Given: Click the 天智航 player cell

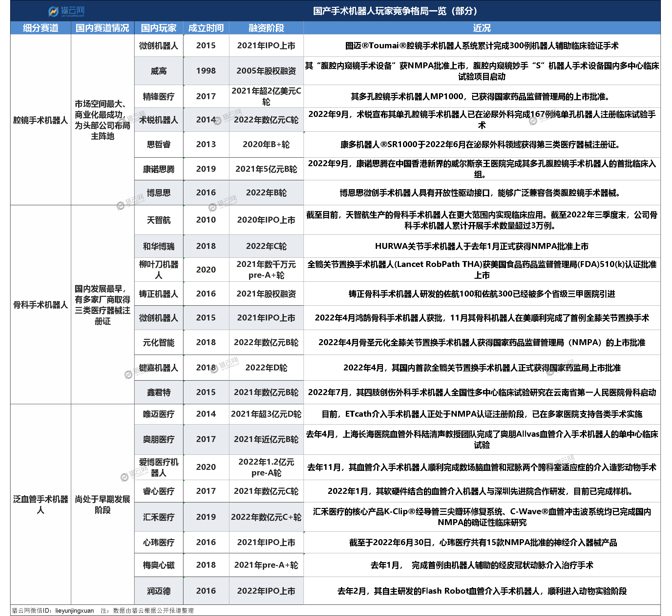Looking at the screenshot, I should 159,220.
